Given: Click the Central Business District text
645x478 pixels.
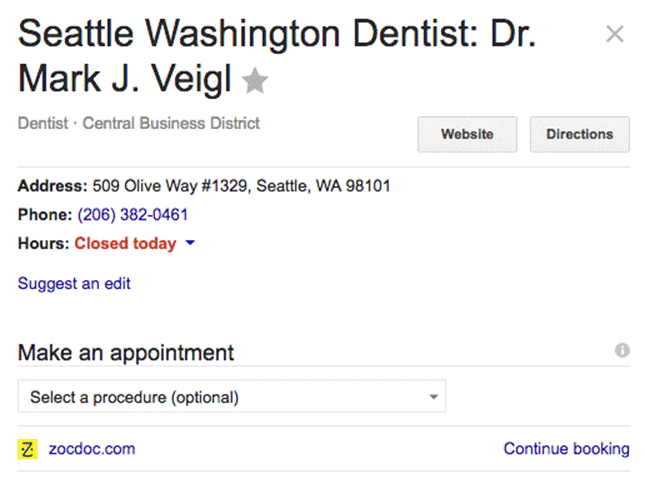Looking at the screenshot, I should click(x=171, y=124).
